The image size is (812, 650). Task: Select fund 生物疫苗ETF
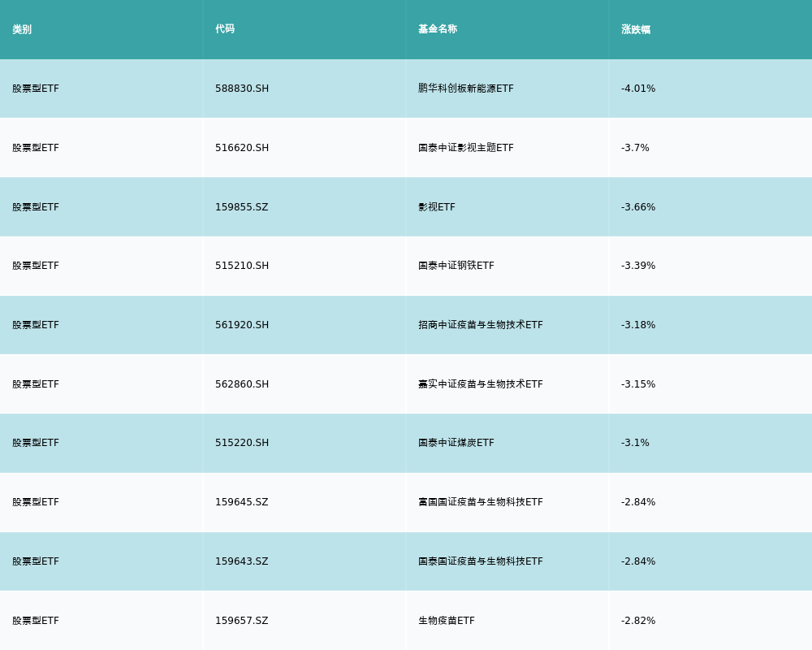click(x=447, y=621)
